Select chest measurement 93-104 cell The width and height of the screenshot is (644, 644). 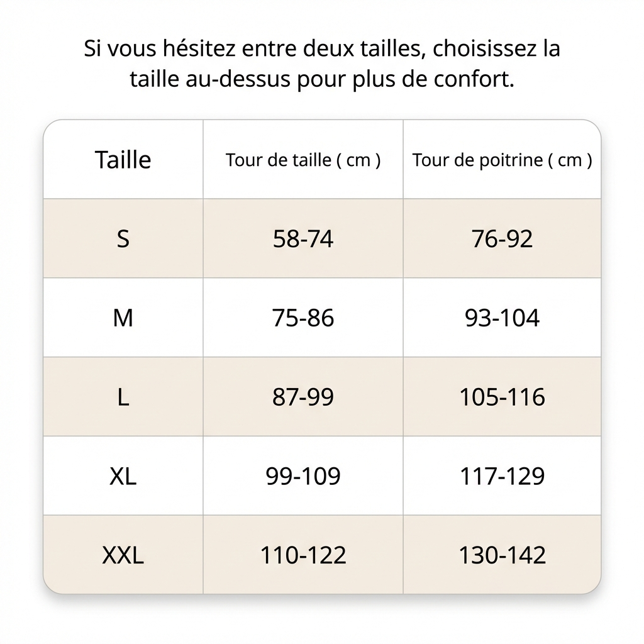[502, 318]
